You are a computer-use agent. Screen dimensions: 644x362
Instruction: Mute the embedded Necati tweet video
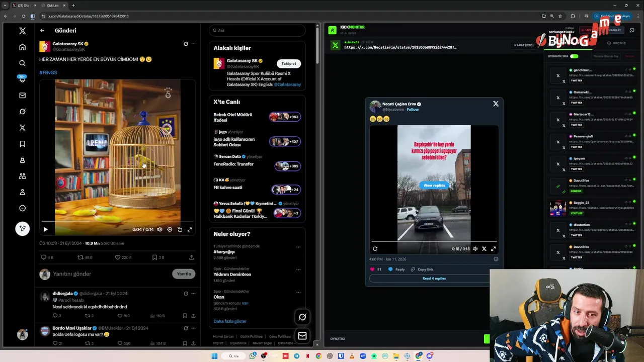pyautogui.click(x=475, y=249)
